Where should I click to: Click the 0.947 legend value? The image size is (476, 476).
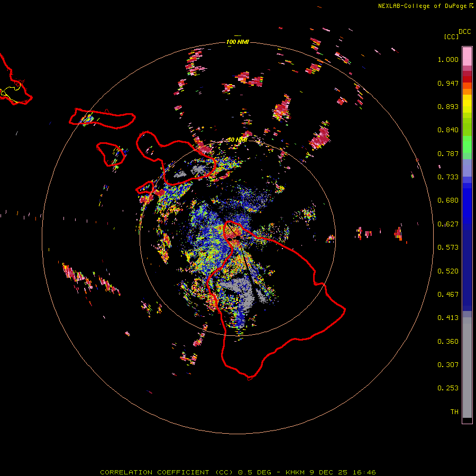(x=448, y=83)
